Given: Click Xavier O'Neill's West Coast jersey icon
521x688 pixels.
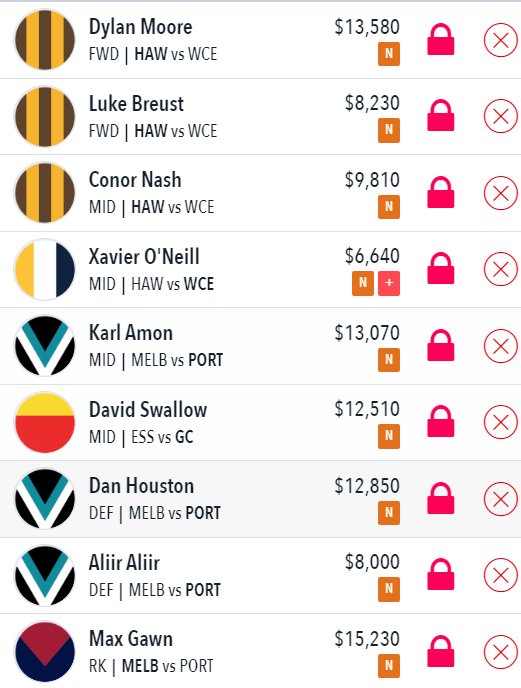Looking at the screenshot, I should point(44,269).
